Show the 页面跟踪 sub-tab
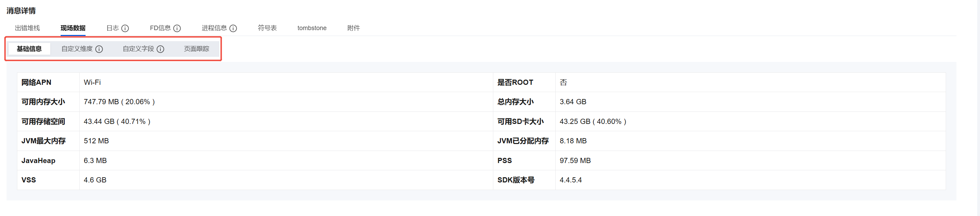The height and width of the screenshot is (216, 980). [x=196, y=49]
